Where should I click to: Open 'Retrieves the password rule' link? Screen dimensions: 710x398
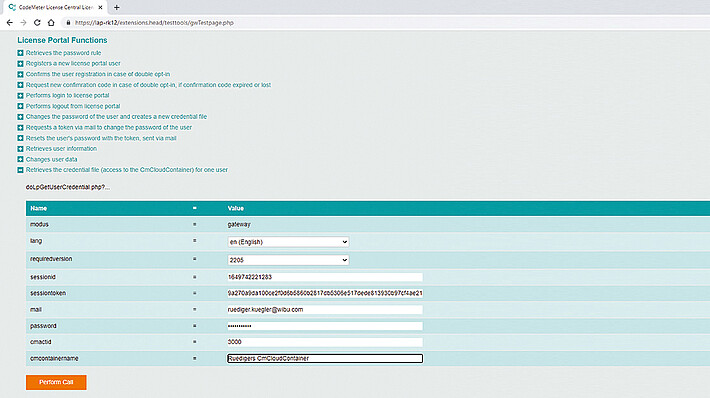tap(63, 53)
